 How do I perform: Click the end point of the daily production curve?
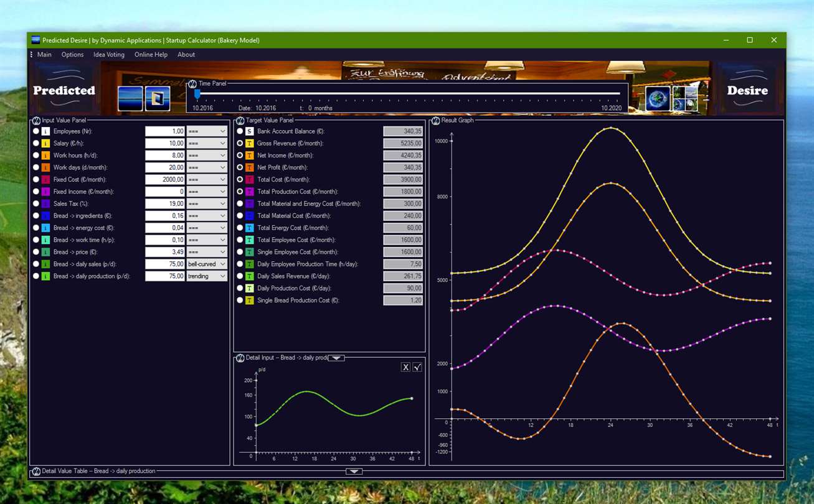(x=412, y=398)
